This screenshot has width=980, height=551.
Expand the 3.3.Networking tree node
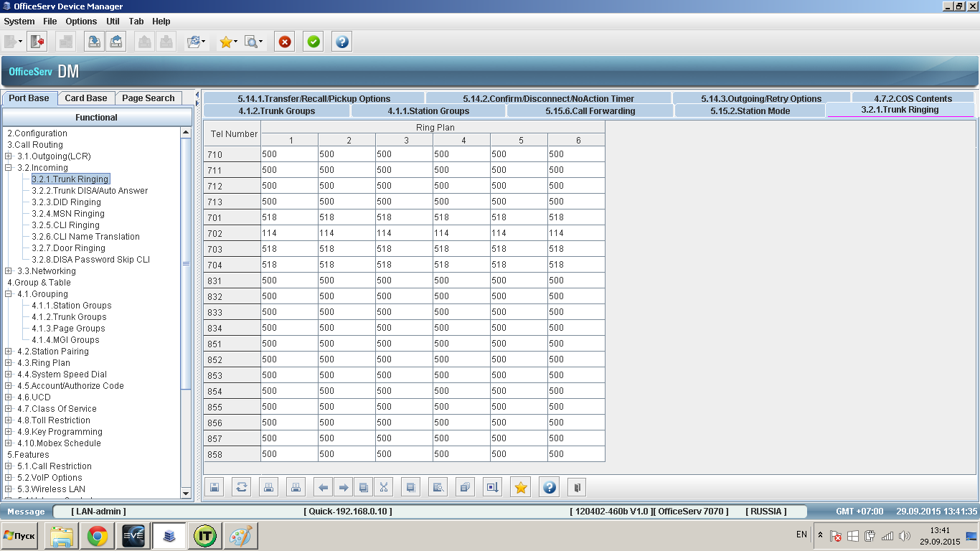(x=9, y=271)
